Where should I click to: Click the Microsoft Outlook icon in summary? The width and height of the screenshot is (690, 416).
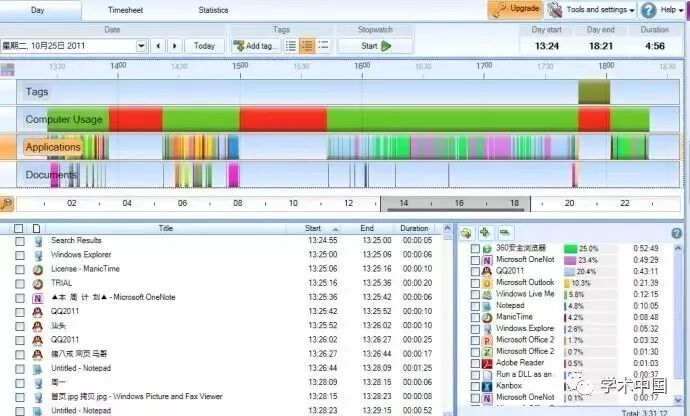487,283
